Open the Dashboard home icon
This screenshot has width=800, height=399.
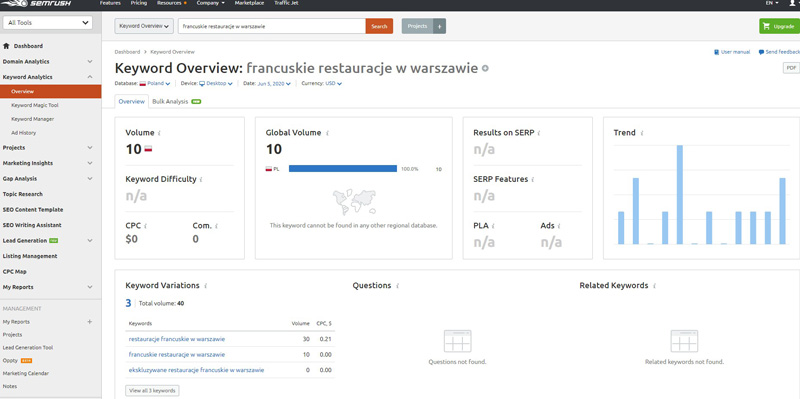(7, 46)
